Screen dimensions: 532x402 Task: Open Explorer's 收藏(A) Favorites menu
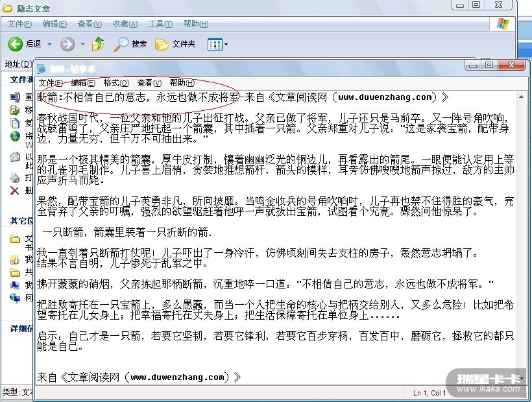pos(125,24)
